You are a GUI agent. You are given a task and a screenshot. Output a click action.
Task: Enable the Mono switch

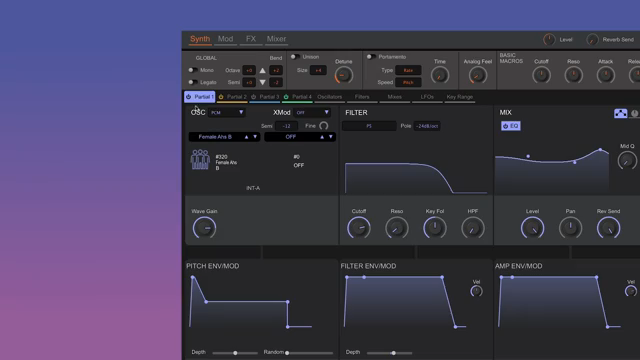tap(193, 70)
